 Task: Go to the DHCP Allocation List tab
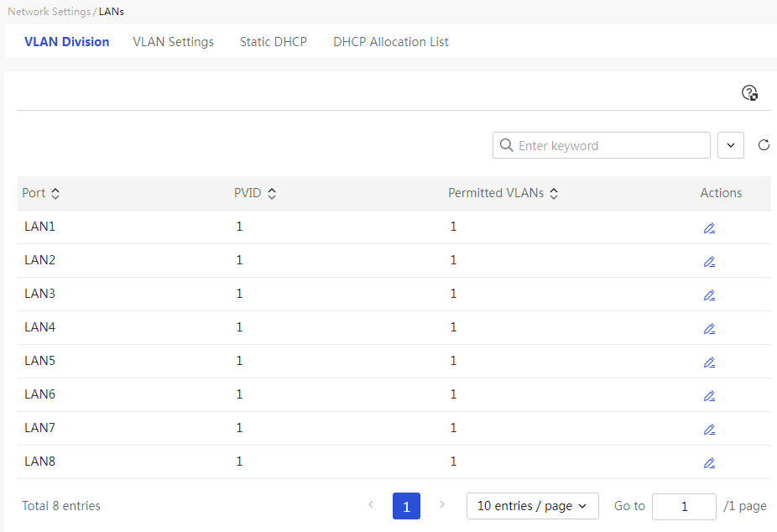point(390,42)
